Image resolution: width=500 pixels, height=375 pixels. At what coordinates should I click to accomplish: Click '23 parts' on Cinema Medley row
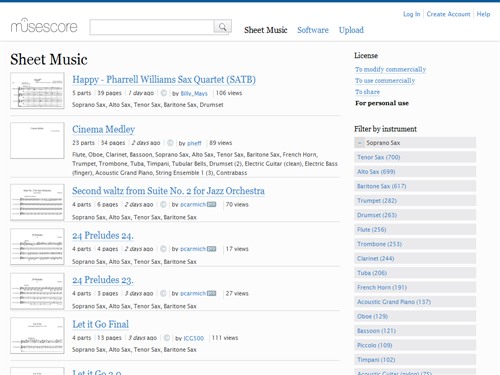pos(83,143)
